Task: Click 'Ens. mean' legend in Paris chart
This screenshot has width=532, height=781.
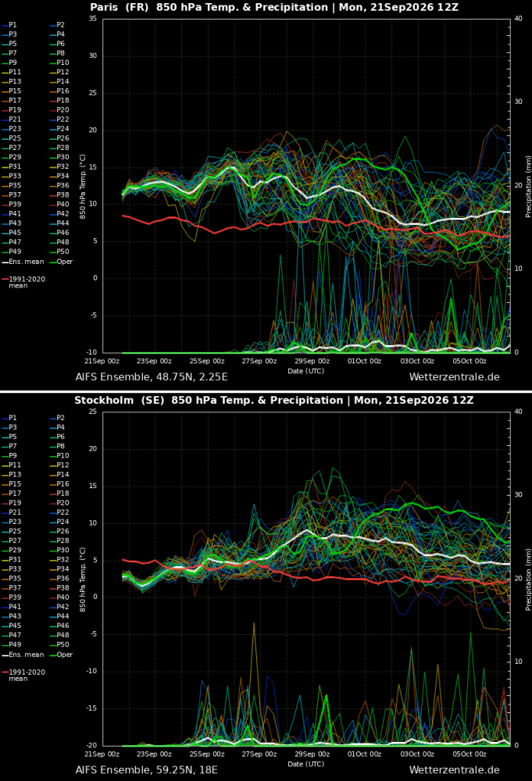Action: (x=23, y=262)
